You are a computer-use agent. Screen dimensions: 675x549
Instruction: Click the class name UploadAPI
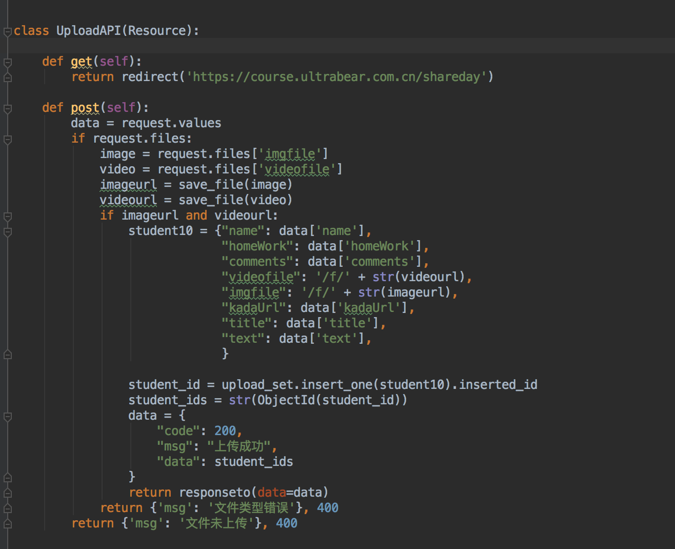(x=88, y=31)
